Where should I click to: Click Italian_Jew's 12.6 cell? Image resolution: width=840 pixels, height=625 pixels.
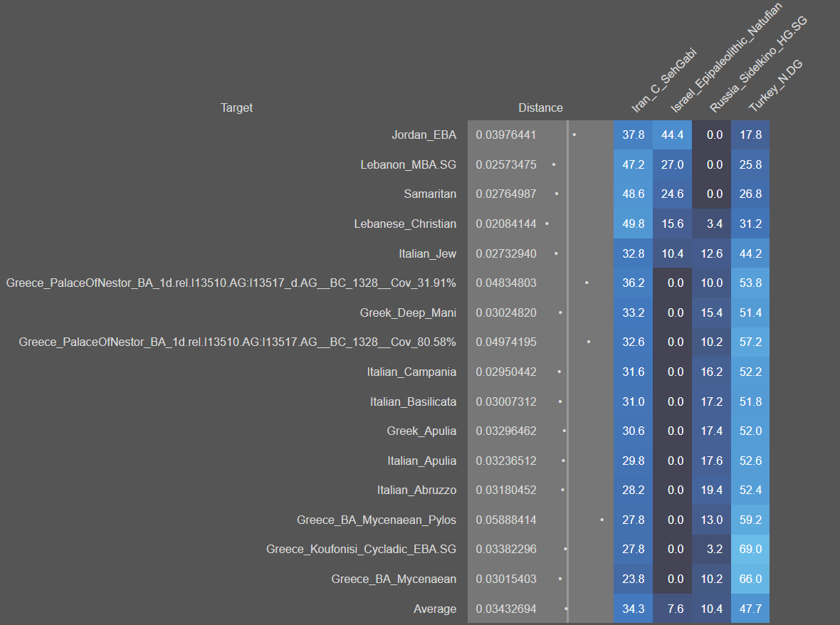coord(711,253)
